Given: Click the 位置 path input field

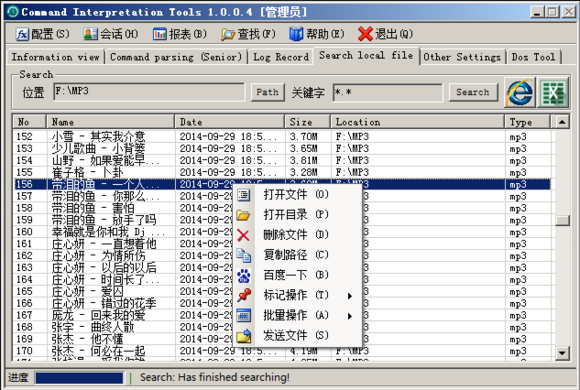Looking at the screenshot, I should coord(149,92).
